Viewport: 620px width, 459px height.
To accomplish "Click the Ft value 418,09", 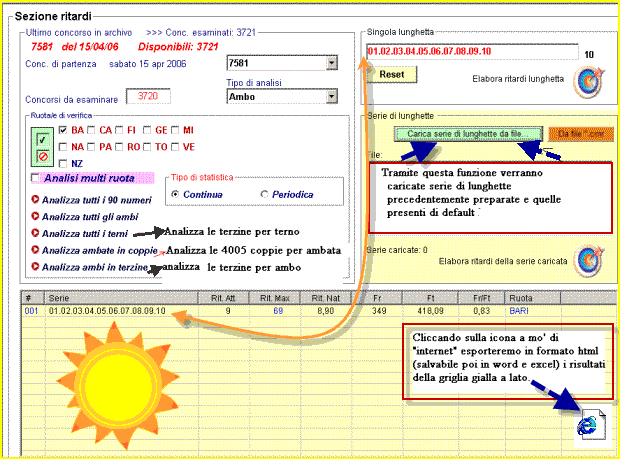I will (x=430, y=311).
